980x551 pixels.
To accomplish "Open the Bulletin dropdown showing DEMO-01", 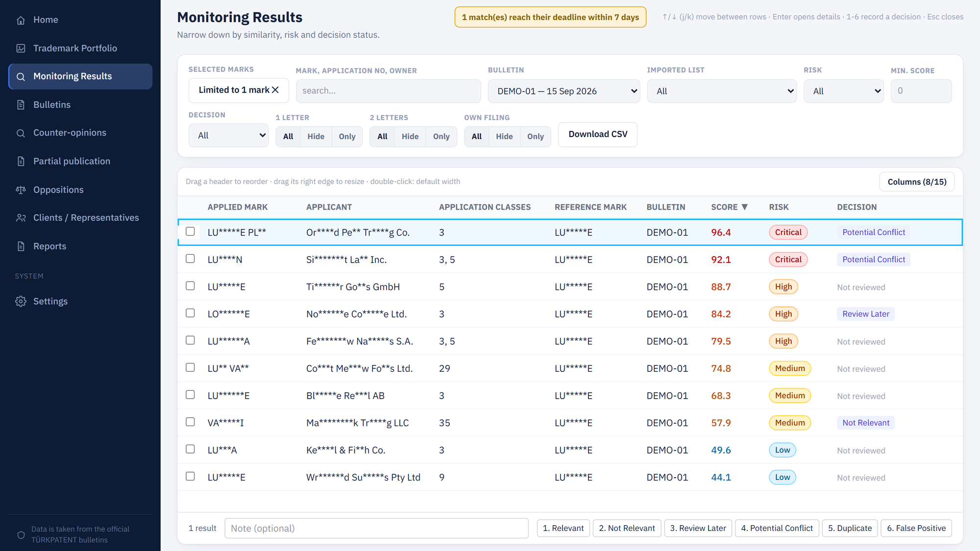I will (563, 91).
